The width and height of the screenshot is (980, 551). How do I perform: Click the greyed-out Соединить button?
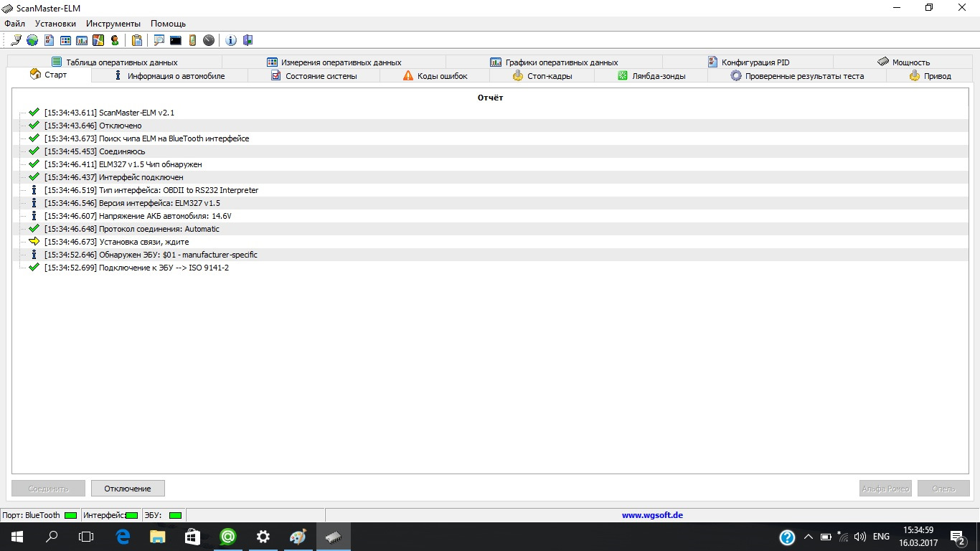[48, 489]
